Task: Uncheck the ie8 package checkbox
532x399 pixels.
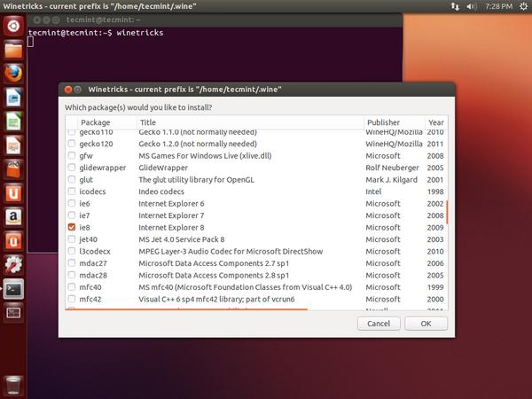Action: (72, 227)
